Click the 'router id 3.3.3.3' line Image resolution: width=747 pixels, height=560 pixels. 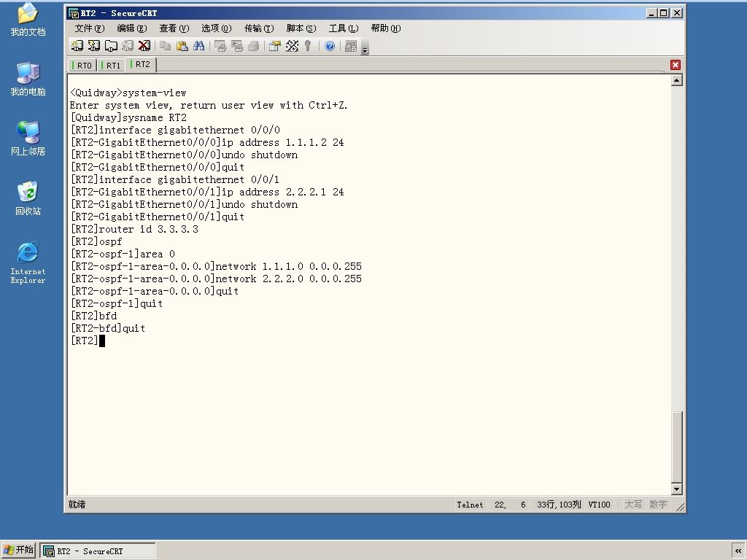pos(134,229)
